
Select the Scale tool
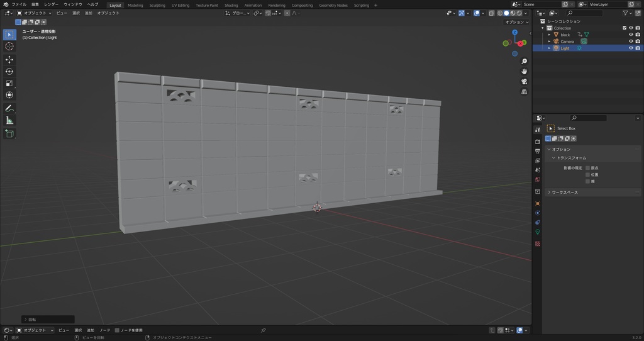click(x=9, y=84)
